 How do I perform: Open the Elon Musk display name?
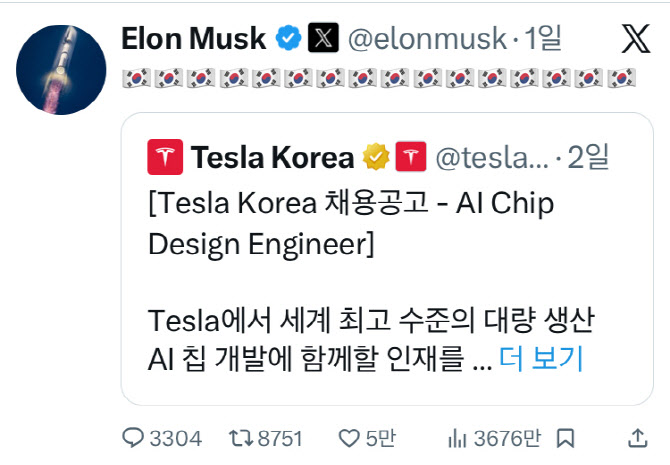point(193,39)
